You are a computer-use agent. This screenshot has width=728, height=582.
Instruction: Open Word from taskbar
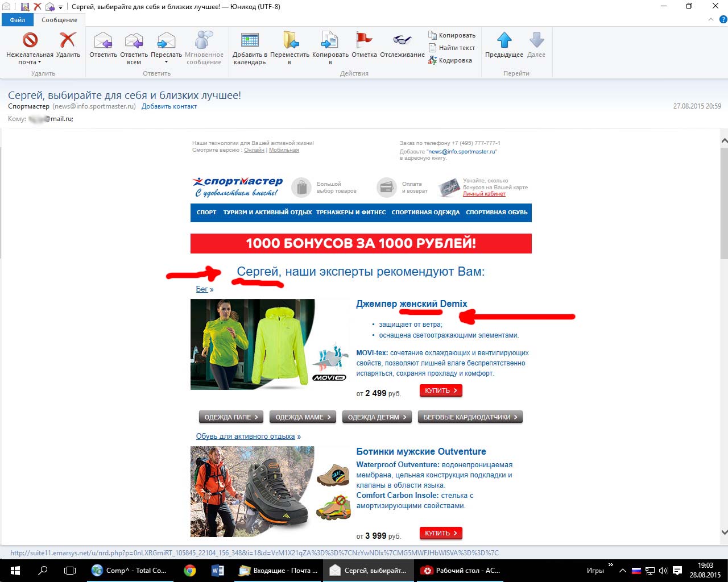pyautogui.click(x=218, y=570)
